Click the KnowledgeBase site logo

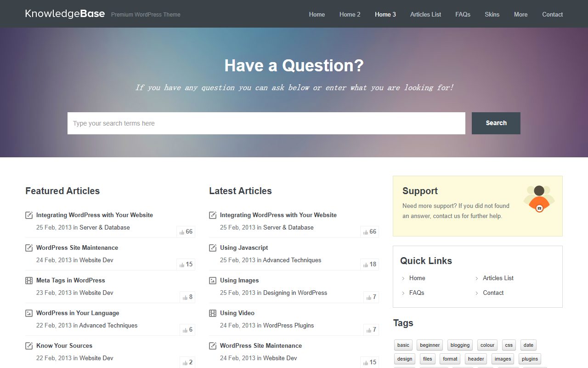tap(65, 14)
